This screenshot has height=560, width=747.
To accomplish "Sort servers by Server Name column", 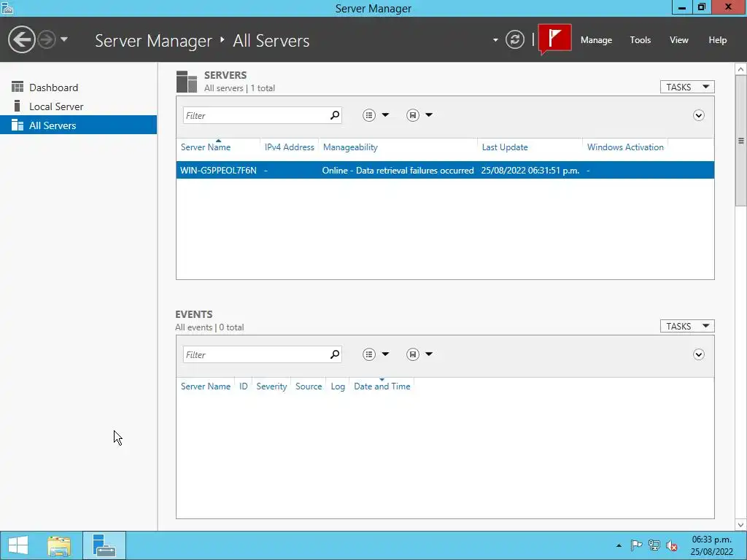I will (205, 147).
